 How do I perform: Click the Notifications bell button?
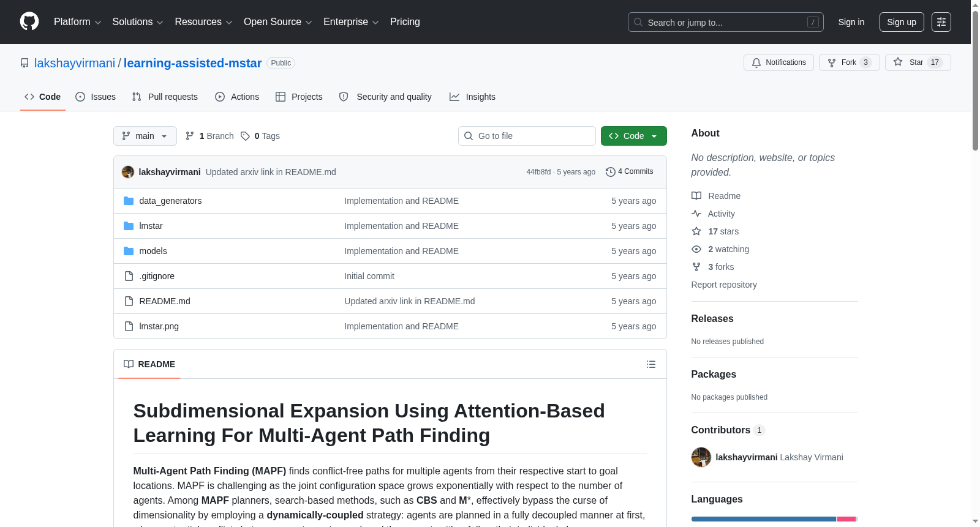(x=778, y=62)
